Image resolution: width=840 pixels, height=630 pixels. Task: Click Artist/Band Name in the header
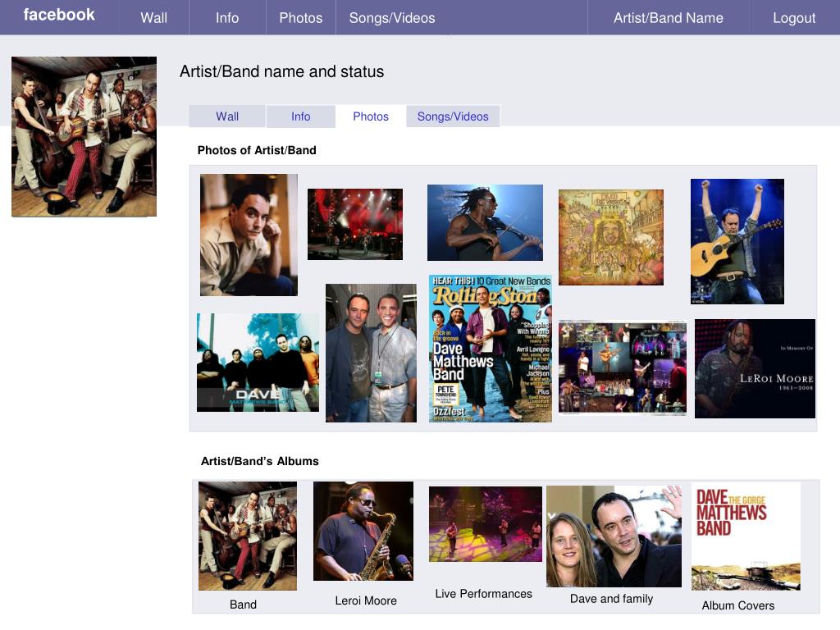point(668,18)
